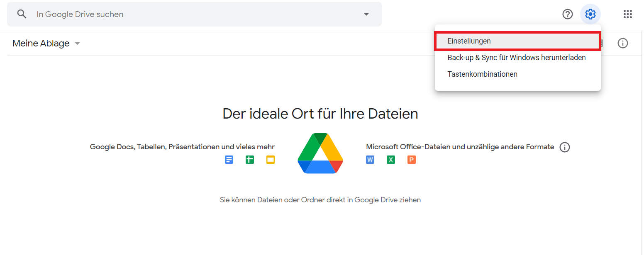Click the info icon next to andere Formate
The width and height of the screenshot is (644, 255).
coord(565,147)
